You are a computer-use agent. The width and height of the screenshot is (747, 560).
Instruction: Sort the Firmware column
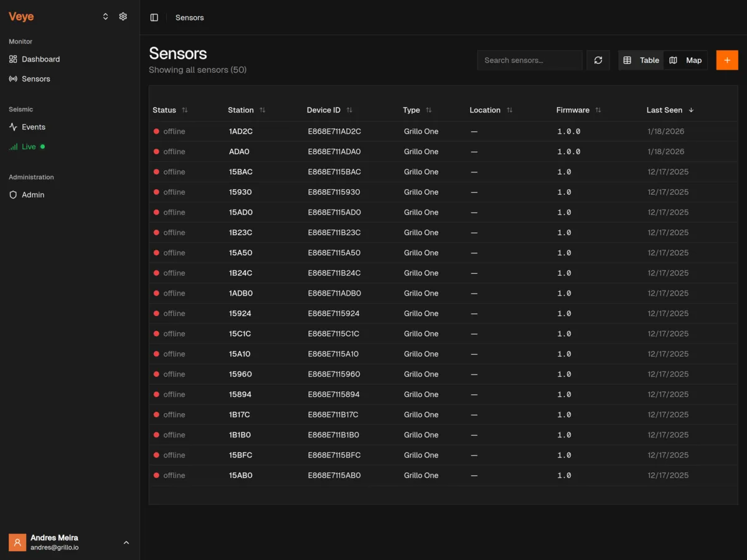(x=597, y=110)
